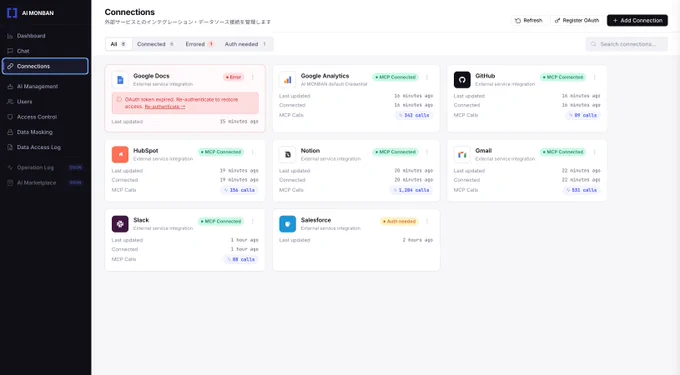Click the Error badge on Google Docs

tap(233, 77)
